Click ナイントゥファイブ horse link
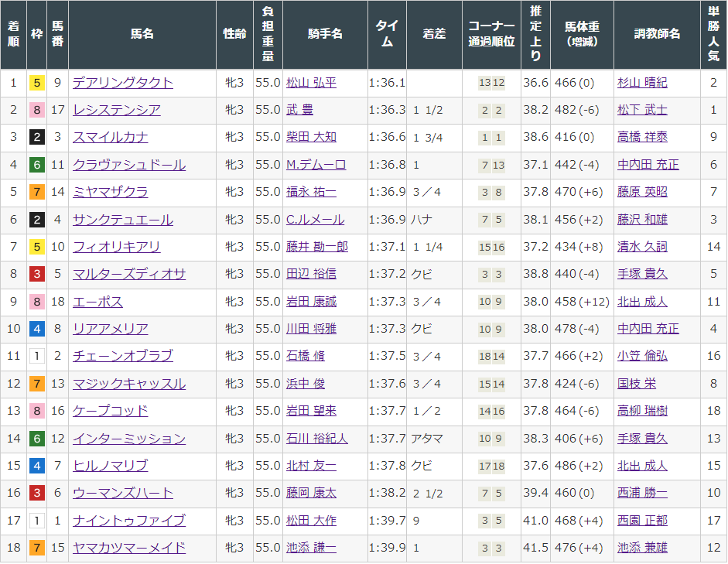728x564 pixels. (129, 521)
